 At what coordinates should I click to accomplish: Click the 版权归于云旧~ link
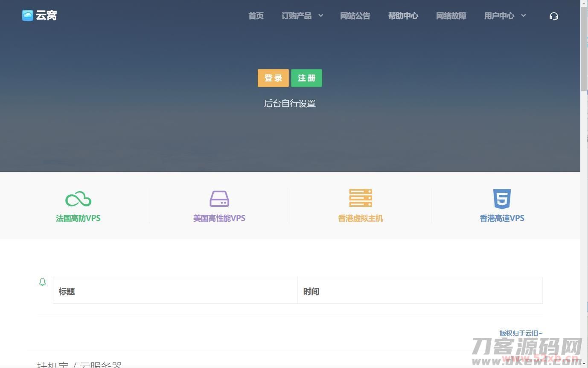coord(521,333)
